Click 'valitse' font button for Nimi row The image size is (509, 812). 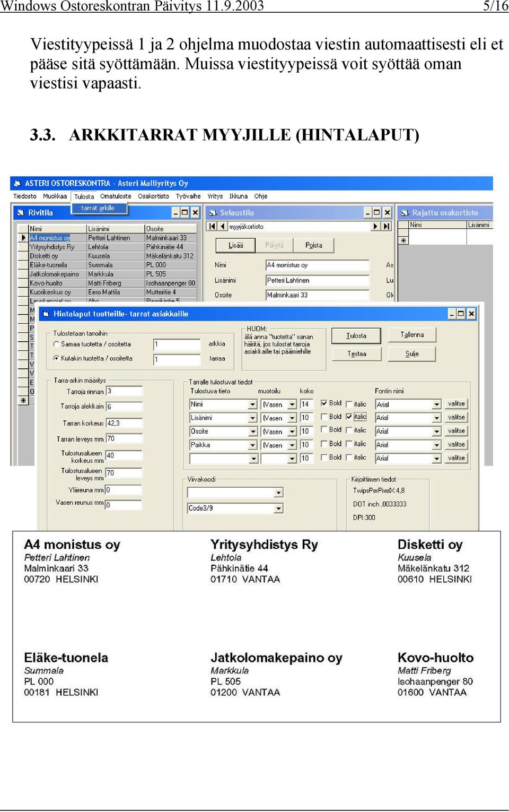tap(457, 404)
